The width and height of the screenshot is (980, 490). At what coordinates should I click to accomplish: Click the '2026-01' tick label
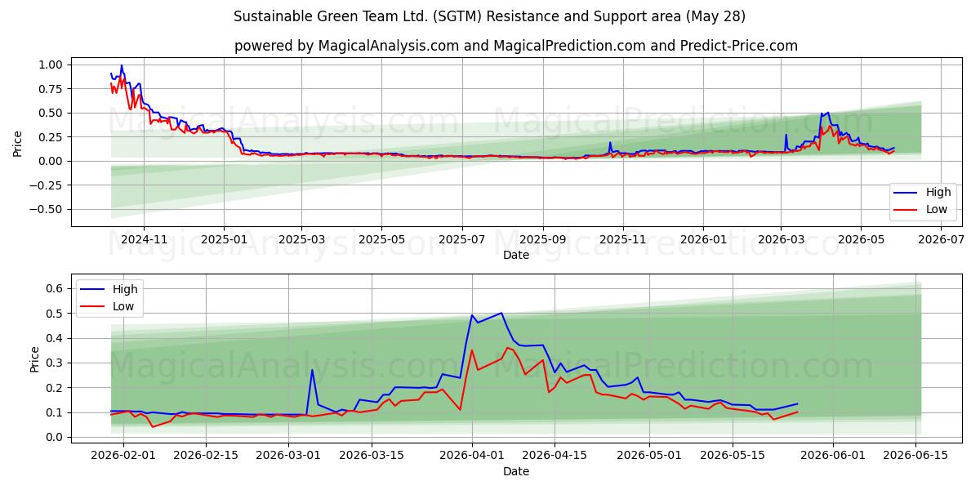(x=703, y=239)
